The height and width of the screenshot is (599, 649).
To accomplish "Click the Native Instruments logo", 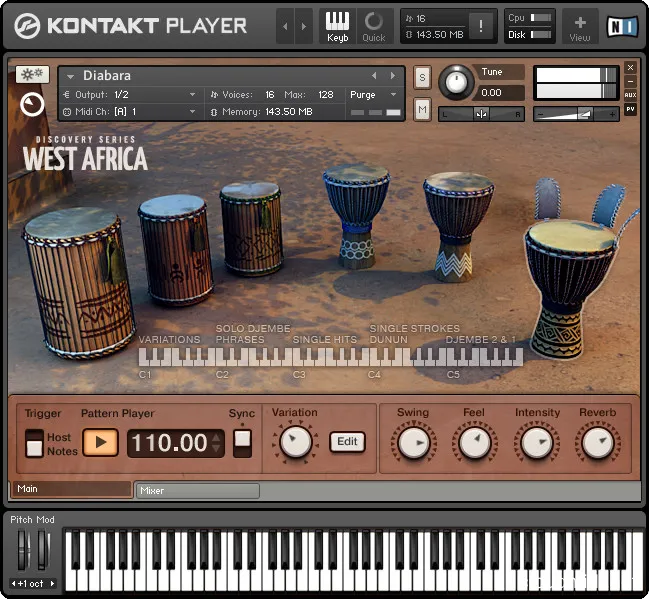I will pyautogui.click(x=625, y=26).
